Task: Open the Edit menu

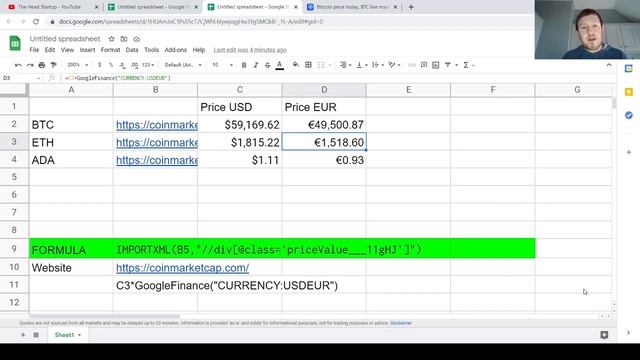Action: point(50,50)
